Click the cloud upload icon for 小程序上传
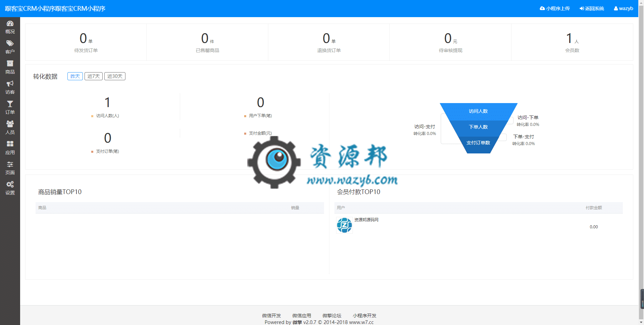This screenshot has width=644, height=325. point(542,8)
